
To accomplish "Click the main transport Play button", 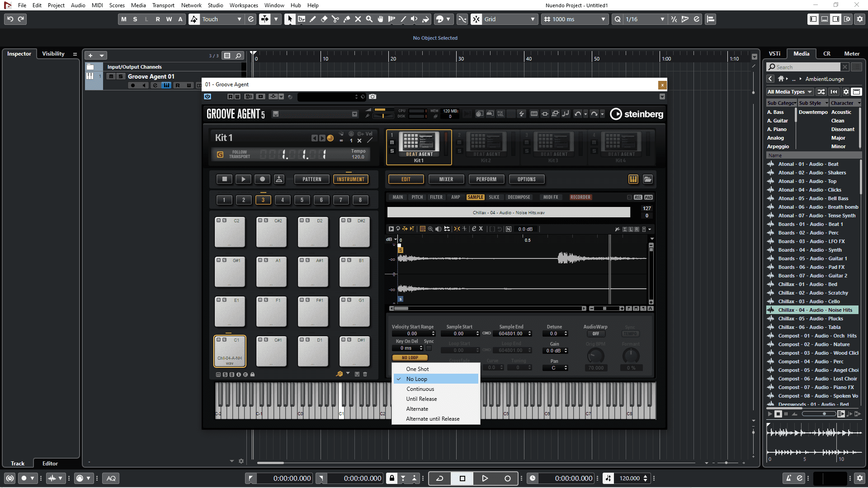I will coord(485,478).
